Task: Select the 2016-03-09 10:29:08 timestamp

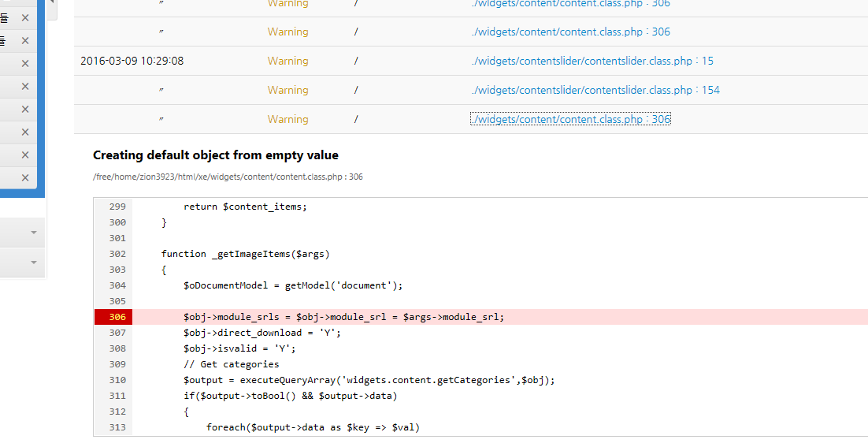Action: (132, 61)
